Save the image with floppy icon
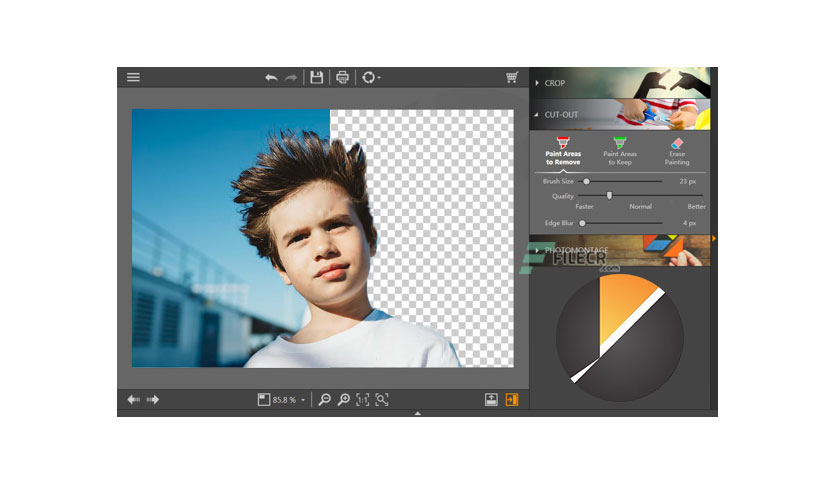Viewport: 836px width, 484px height. [317, 77]
